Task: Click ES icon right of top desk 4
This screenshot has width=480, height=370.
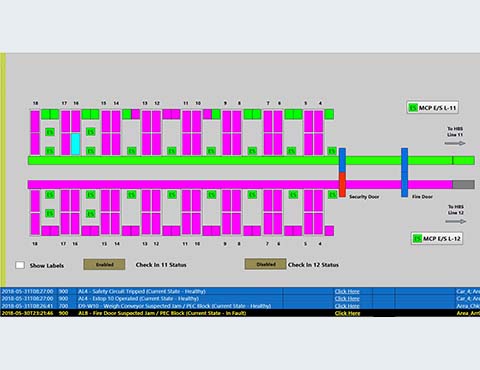Action: click(332, 151)
